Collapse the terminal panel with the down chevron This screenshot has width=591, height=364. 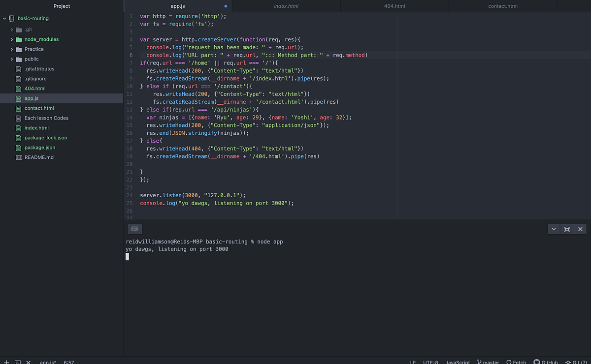pyautogui.click(x=553, y=229)
